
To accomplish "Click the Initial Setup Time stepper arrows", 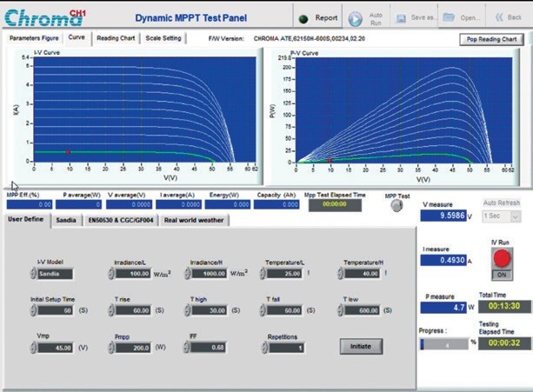I will (x=33, y=310).
